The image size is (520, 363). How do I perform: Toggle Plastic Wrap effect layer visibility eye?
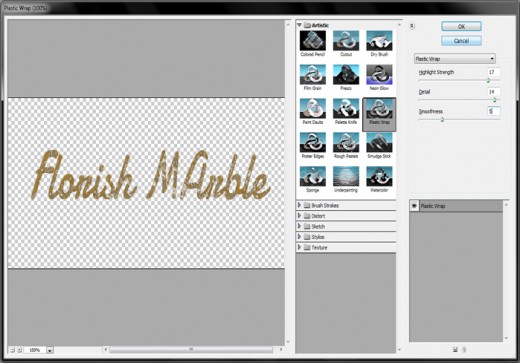(414, 206)
